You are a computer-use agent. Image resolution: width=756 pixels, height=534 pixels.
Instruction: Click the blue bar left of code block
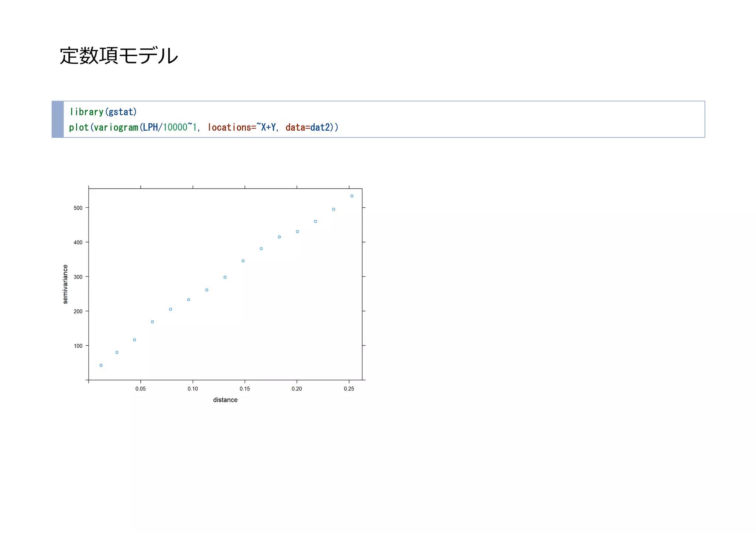point(58,119)
